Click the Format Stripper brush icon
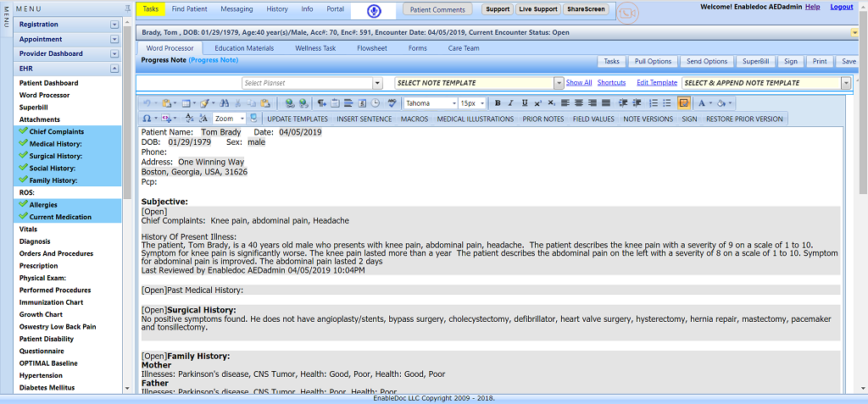868x404 pixels. [x=204, y=103]
